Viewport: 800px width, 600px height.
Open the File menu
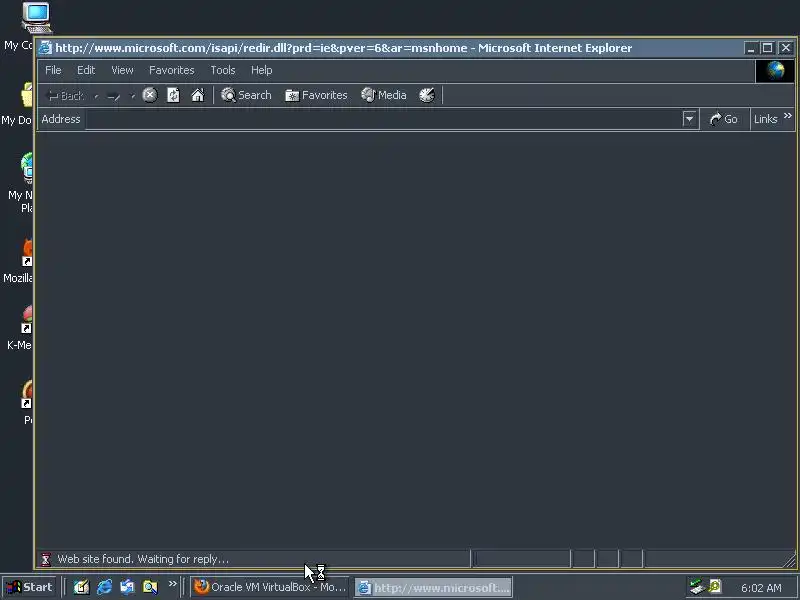pyautogui.click(x=53, y=70)
